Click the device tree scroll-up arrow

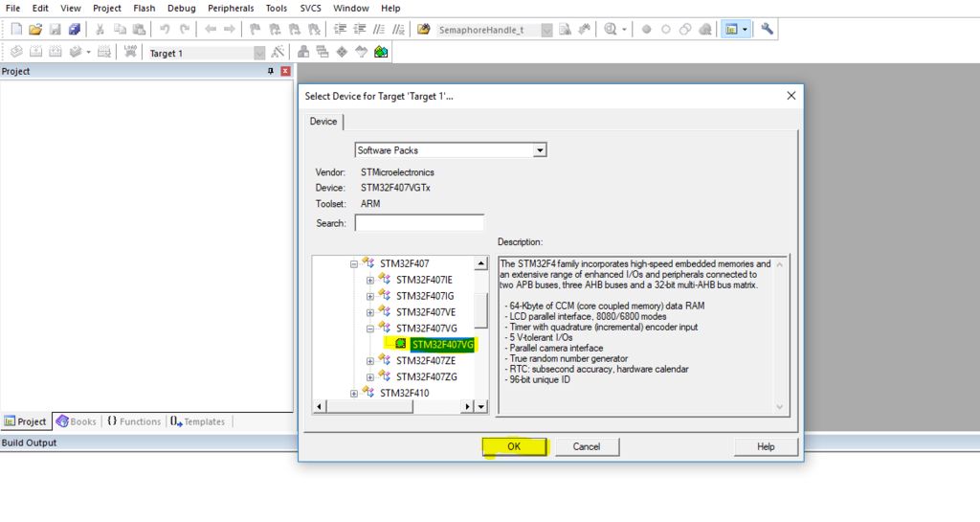click(480, 263)
